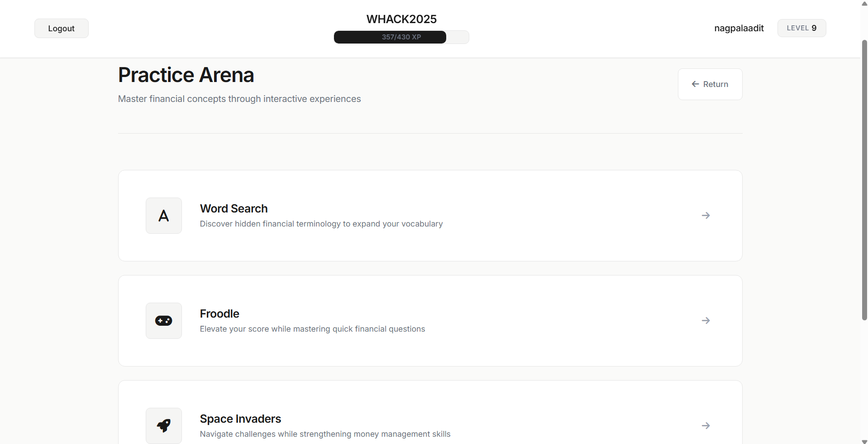The width and height of the screenshot is (868, 444).
Task: Open the Froodle game title
Action: (219, 314)
